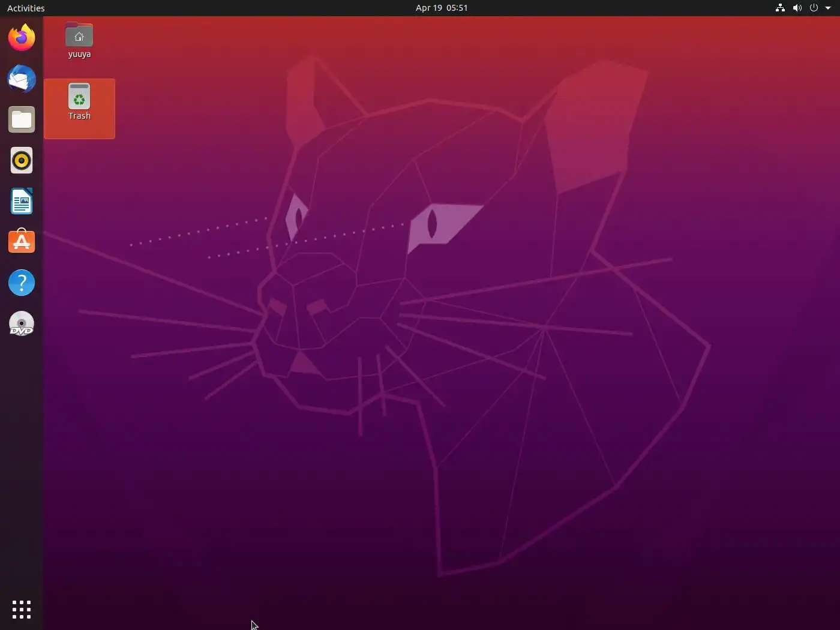Viewport: 840px width, 630px height.
Task: Open the clock showing Apr 19 05:51
Action: click(x=442, y=8)
